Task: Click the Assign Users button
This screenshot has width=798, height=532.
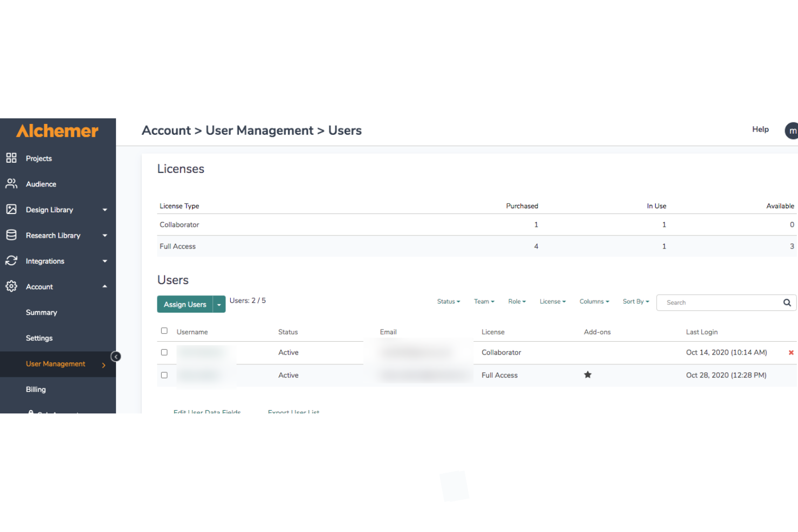Action: 185,305
